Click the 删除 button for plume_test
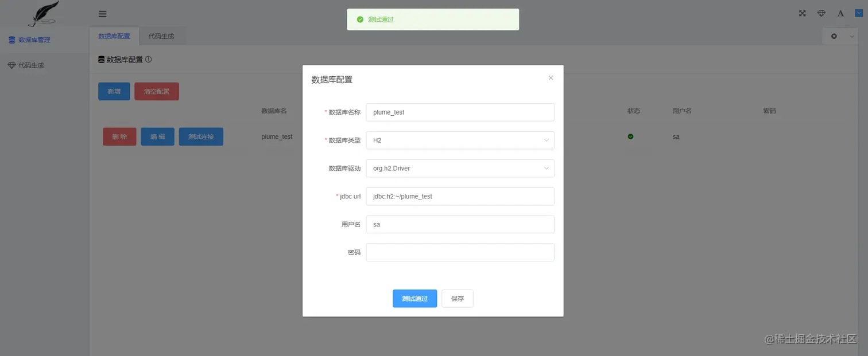This screenshot has height=356, width=868. (119, 136)
